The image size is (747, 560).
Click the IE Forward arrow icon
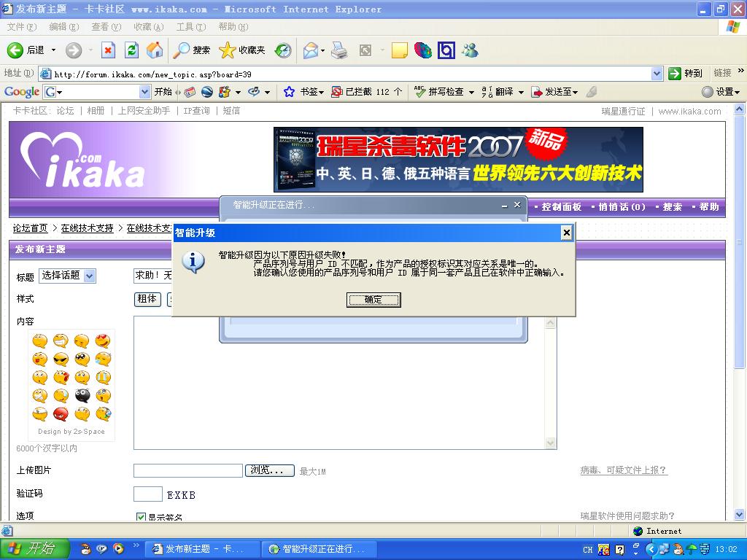74,50
